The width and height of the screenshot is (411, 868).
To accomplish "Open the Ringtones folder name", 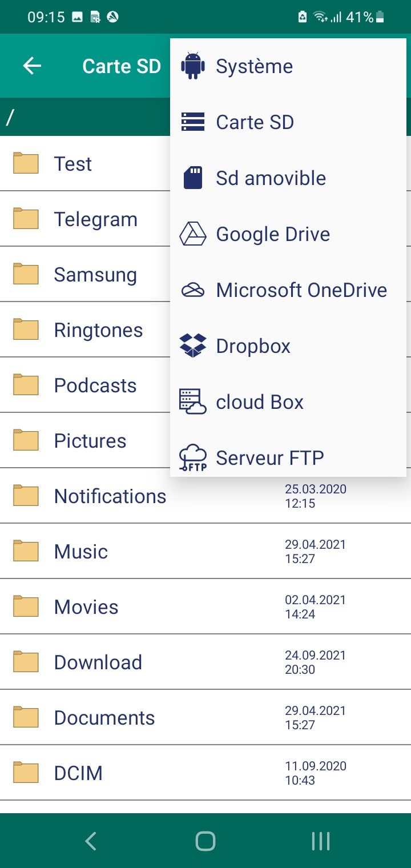I will 98,331.
